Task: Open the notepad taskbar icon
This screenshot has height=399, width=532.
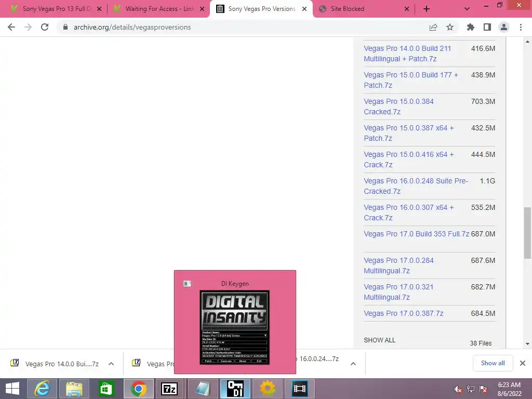Action: coord(203,389)
